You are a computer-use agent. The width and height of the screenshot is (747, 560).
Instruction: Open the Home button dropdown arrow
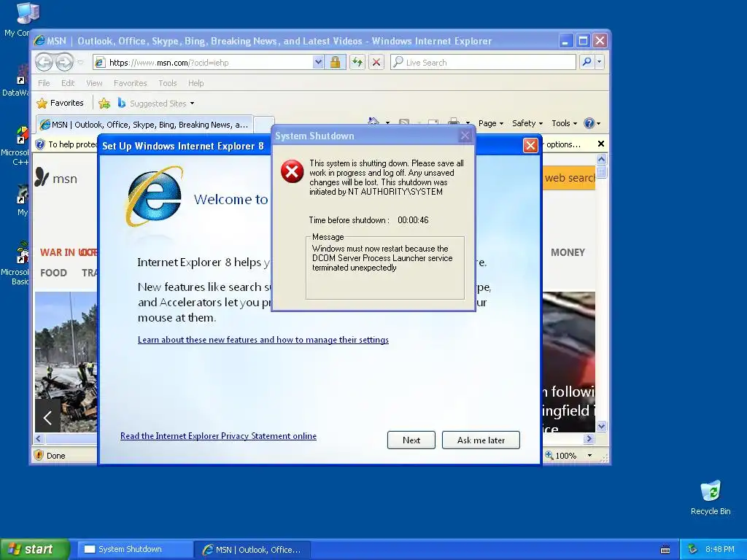[x=387, y=123]
